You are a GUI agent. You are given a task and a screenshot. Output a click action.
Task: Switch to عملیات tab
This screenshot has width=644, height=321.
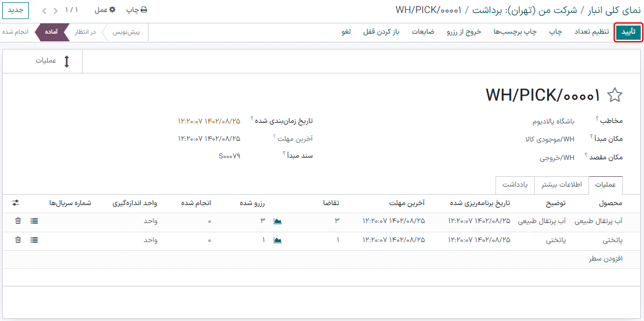pos(605,186)
